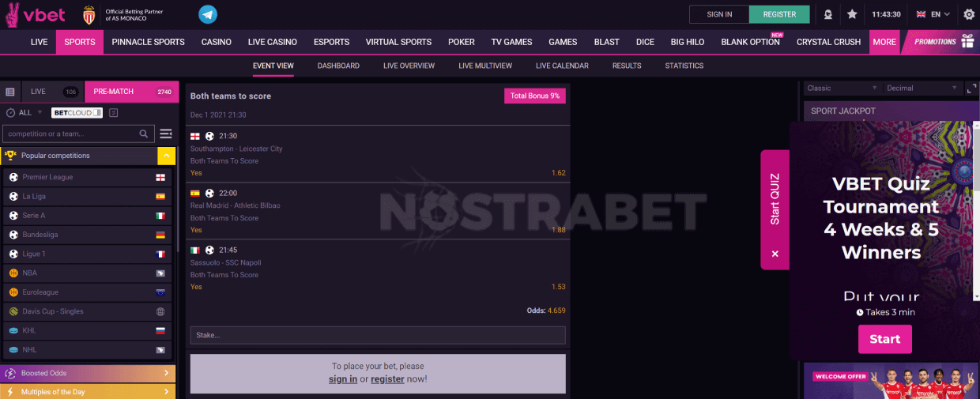Click the Spain flag for La Liga
The image size is (980, 399).
(160, 196)
